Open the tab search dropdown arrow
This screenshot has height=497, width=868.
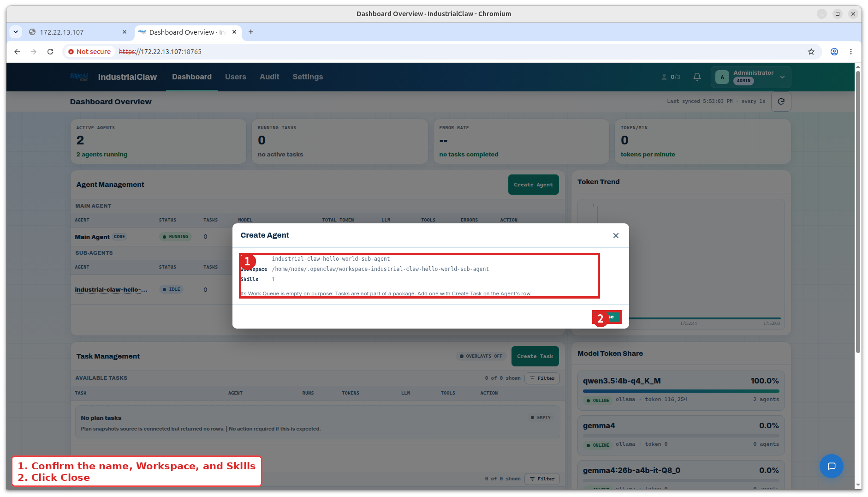pyautogui.click(x=16, y=32)
